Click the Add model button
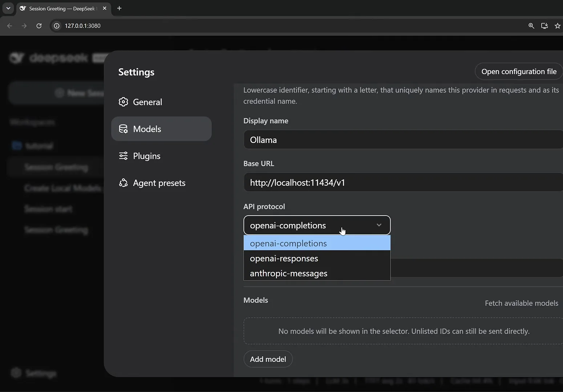Image resolution: width=563 pixels, height=392 pixels. pos(268,359)
